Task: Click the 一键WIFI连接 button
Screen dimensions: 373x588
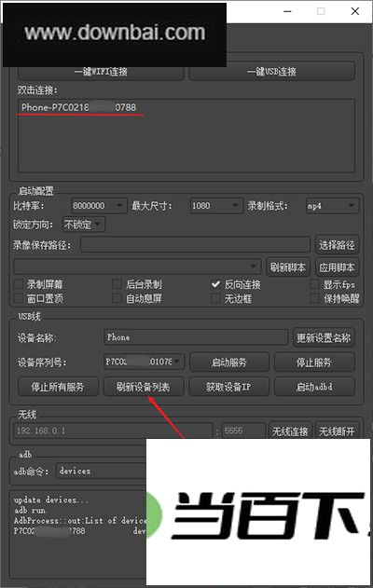Action: (x=101, y=72)
